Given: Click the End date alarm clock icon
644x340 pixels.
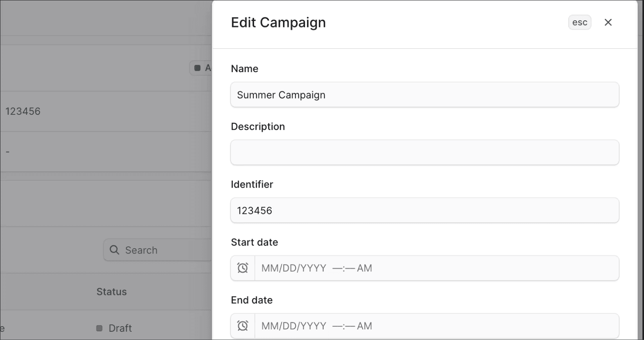Looking at the screenshot, I should pos(243,326).
